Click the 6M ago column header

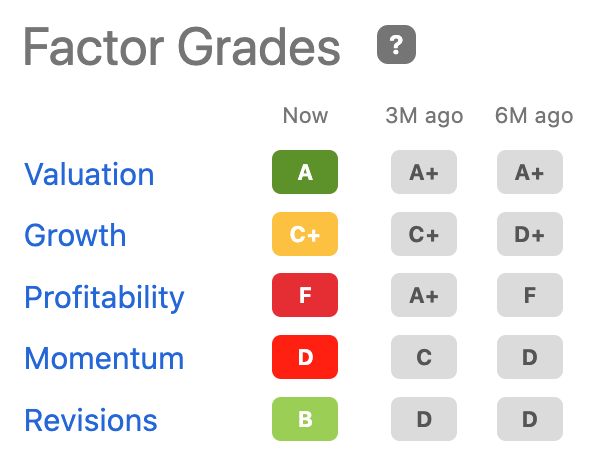(x=534, y=116)
